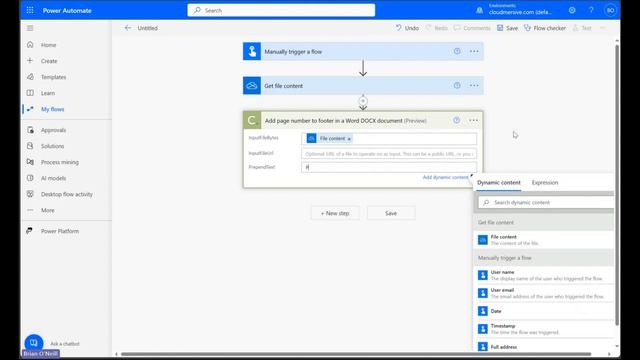640x360 pixels.
Task: Open the environment selector cloudmersive.com
Action: [520, 10]
